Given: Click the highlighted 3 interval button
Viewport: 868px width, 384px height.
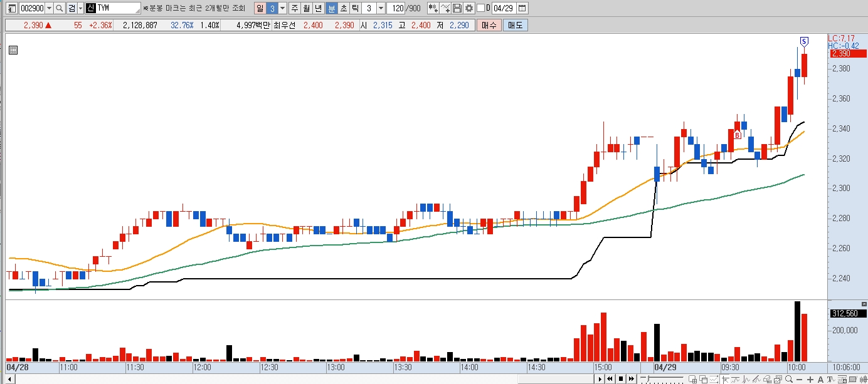Looking at the screenshot, I should click(x=272, y=8).
